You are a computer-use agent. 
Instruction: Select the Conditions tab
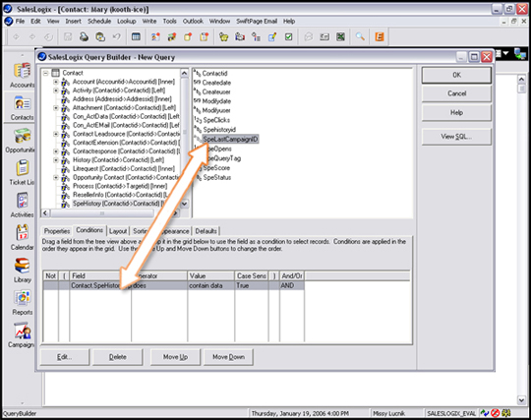(x=89, y=230)
